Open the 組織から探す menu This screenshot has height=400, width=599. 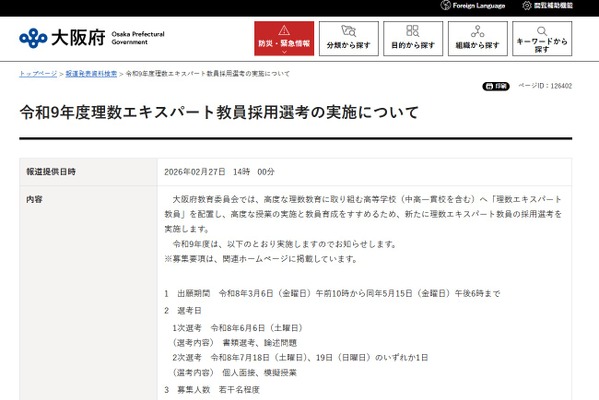tap(478, 39)
